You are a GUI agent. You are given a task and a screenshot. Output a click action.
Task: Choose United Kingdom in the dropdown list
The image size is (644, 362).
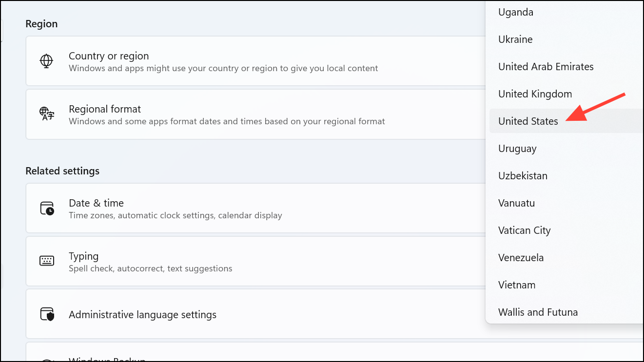535,94
